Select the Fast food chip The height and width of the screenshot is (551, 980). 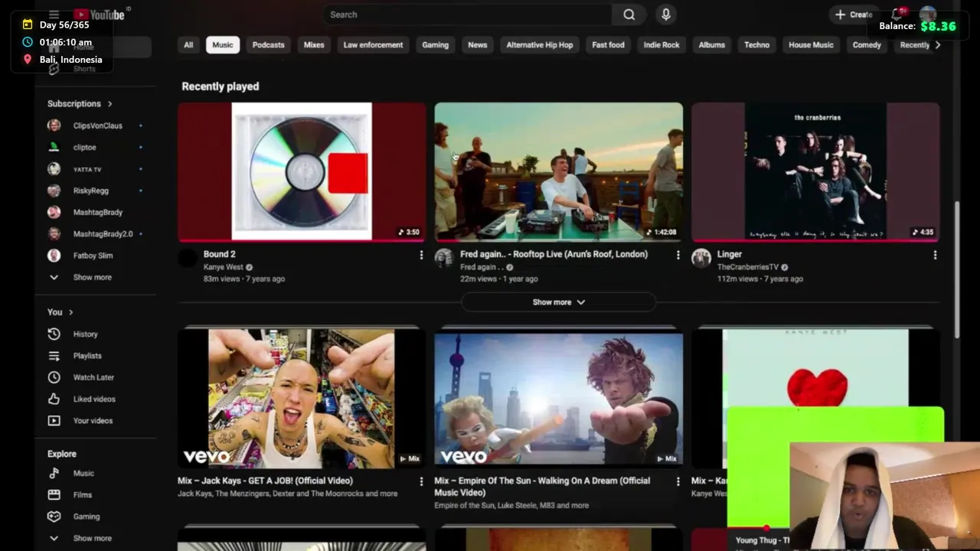pos(609,45)
